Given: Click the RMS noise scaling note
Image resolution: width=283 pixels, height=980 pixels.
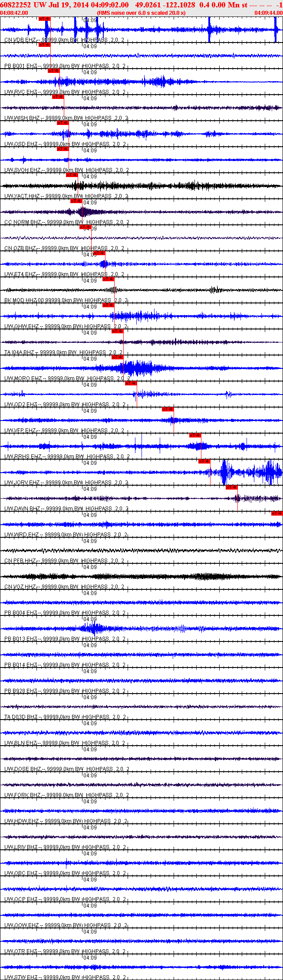Looking at the screenshot, I should 141,13.
